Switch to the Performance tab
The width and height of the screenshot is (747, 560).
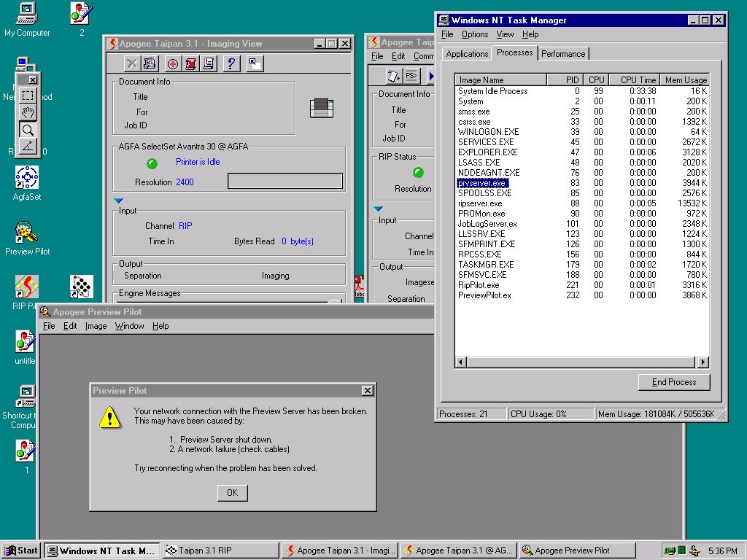click(563, 54)
